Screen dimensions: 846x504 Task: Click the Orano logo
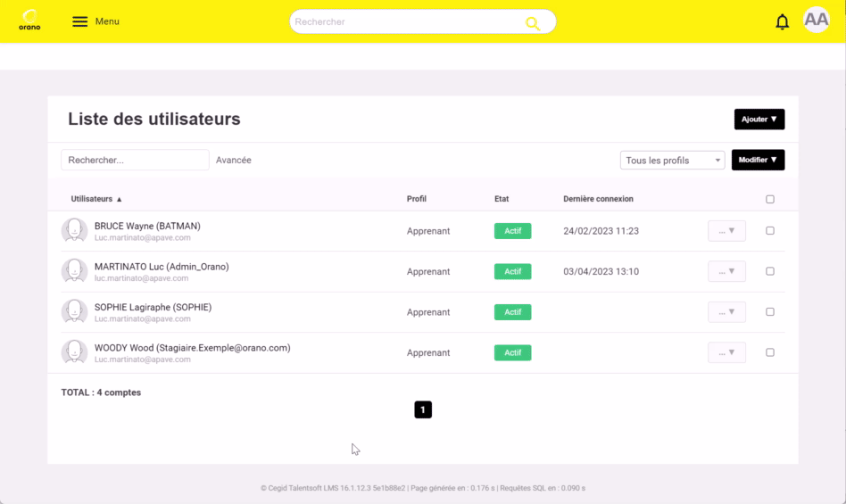[x=30, y=21]
